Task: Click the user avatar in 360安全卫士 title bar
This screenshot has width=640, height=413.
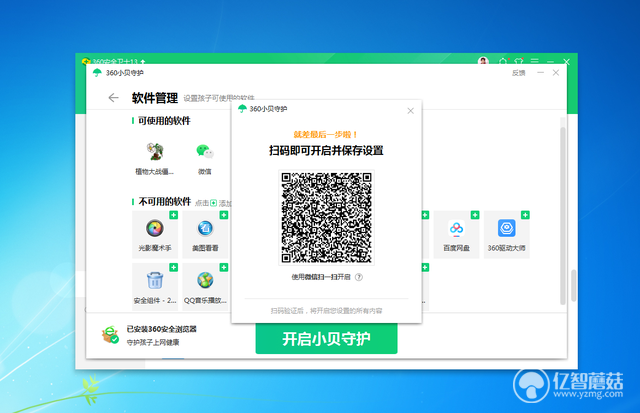Action: click(x=483, y=61)
